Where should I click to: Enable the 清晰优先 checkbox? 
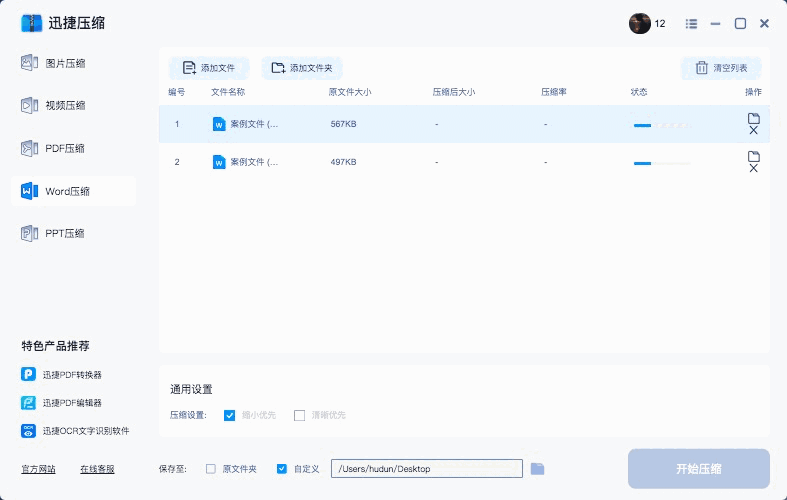(299, 415)
